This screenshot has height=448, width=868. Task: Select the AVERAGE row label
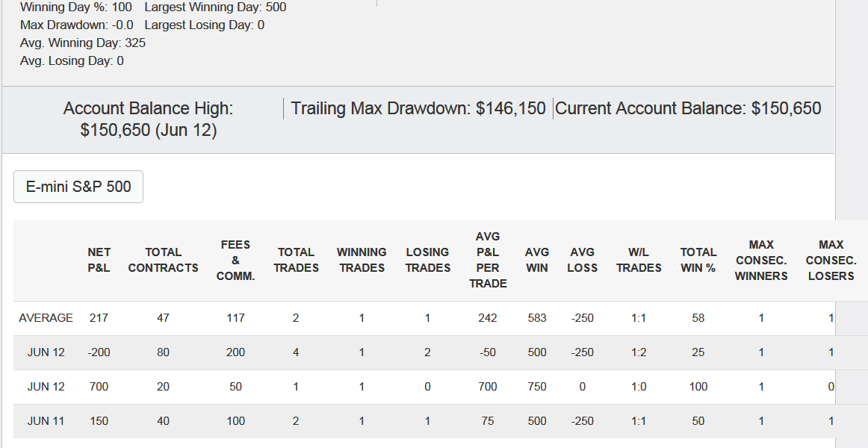point(46,318)
